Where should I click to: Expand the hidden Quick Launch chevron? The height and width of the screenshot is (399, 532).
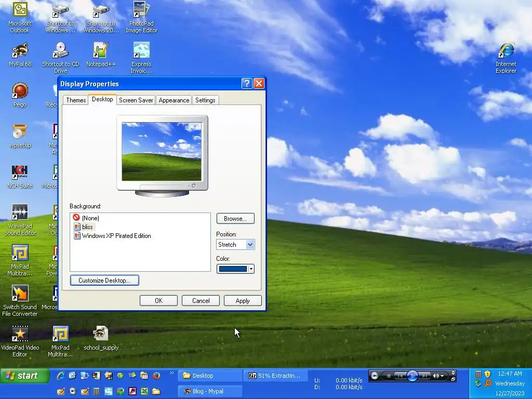pyautogui.click(x=171, y=373)
